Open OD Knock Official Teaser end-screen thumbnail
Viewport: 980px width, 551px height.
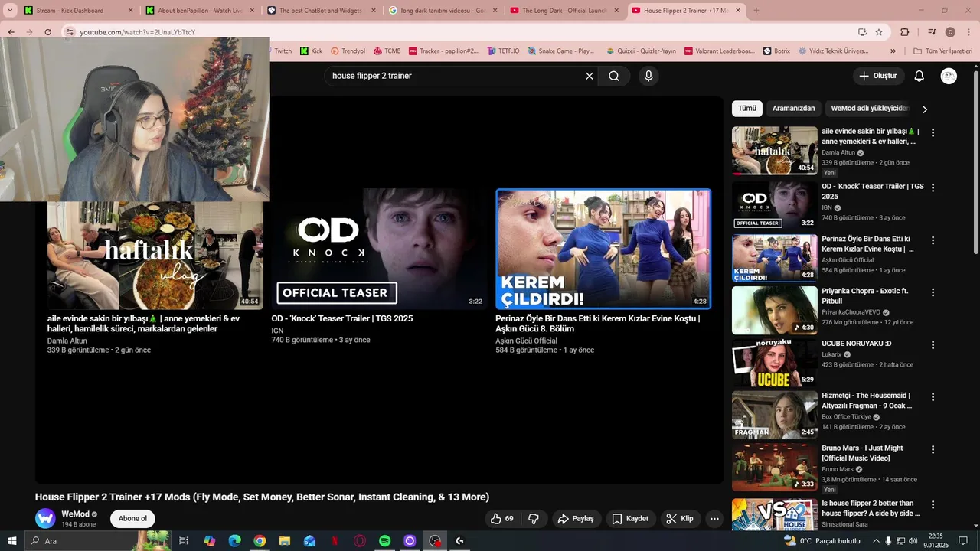coord(379,249)
